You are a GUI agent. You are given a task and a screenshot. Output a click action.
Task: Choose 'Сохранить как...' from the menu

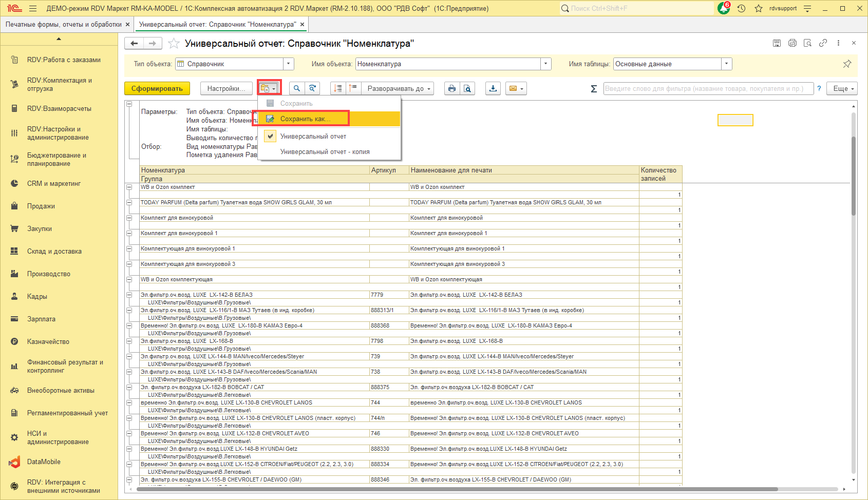tap(305, 119)
